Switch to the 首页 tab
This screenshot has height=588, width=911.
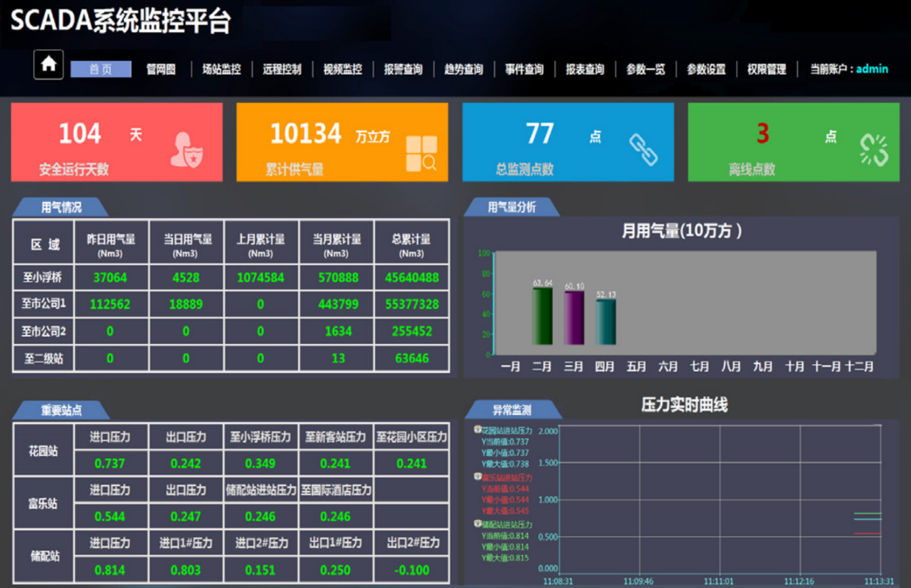click(x=101, y=69)
